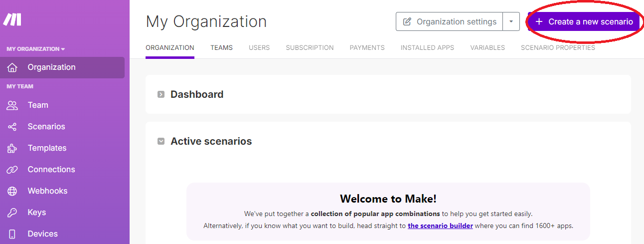Open the SCENARIO PROPERTIES tab
This screenshot has width=644, height=244.
[558, 48]
